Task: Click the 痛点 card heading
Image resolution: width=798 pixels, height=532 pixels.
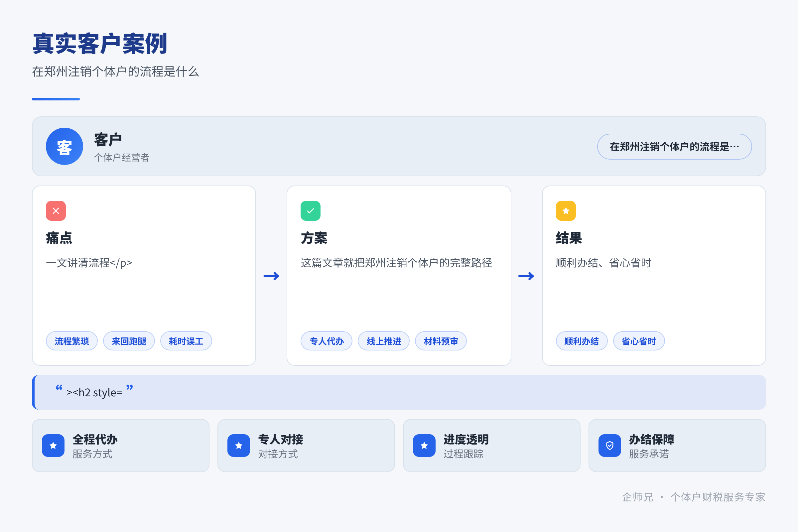Action: (59, 238)
